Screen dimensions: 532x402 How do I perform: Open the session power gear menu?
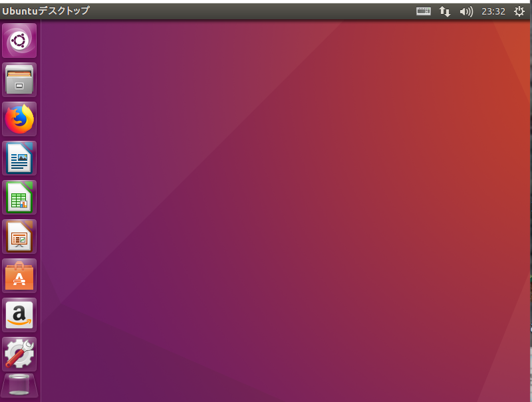click(519, 11)
